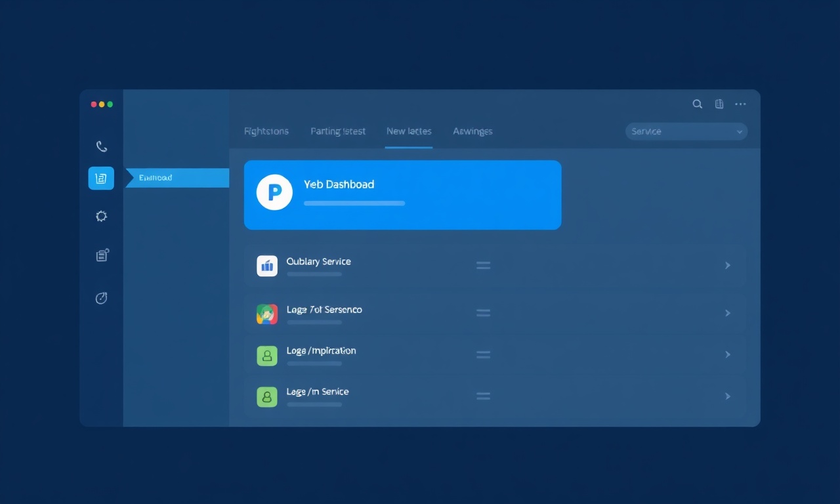Viewport: 840px width, 504px height.
Task: Click the document badge icon in sidebar
Action: (x=102, y=255)
